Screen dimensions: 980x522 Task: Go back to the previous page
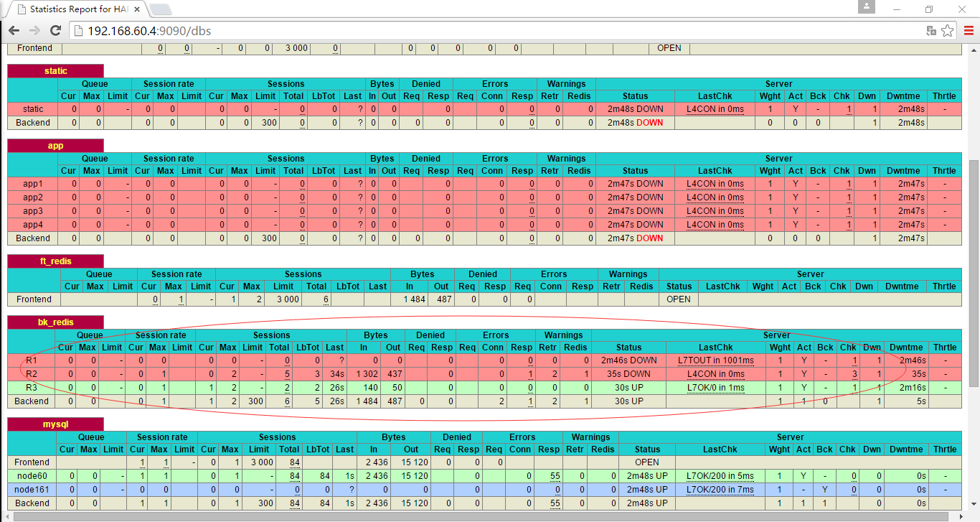[x=14, y=31]
